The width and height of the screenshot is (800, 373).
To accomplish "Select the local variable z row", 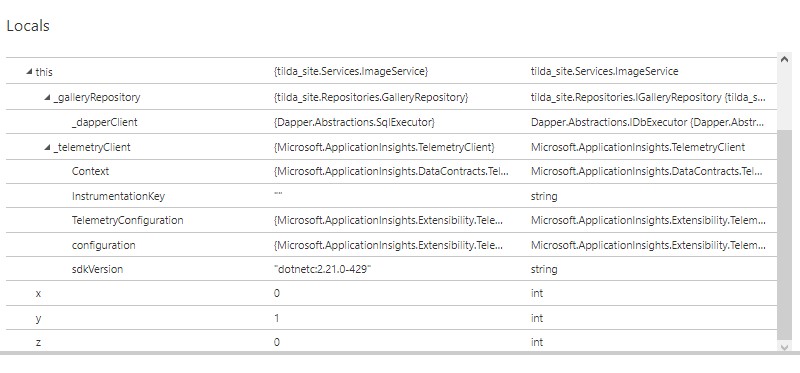I will coord(391,341).
